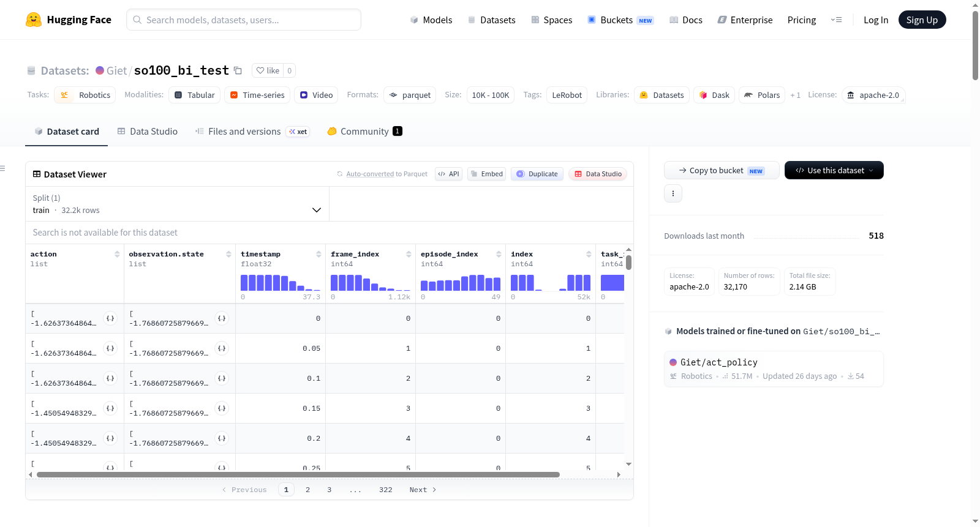Screen dimensions: 980x527
Task: Focus the search models, datasets, users field
Action: [x=244, y=20]
